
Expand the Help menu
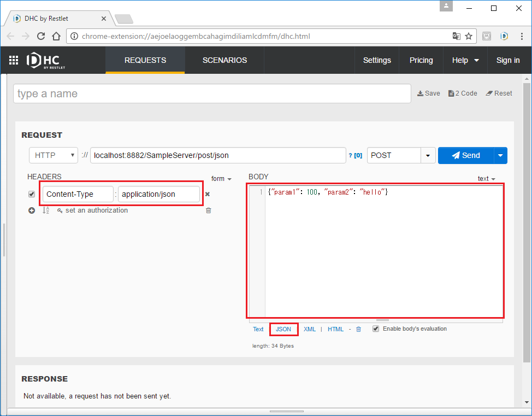[x=465, y=60]
